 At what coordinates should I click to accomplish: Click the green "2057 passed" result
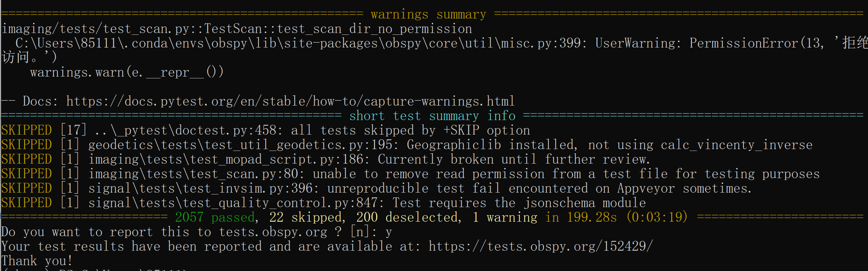[215, 217]
